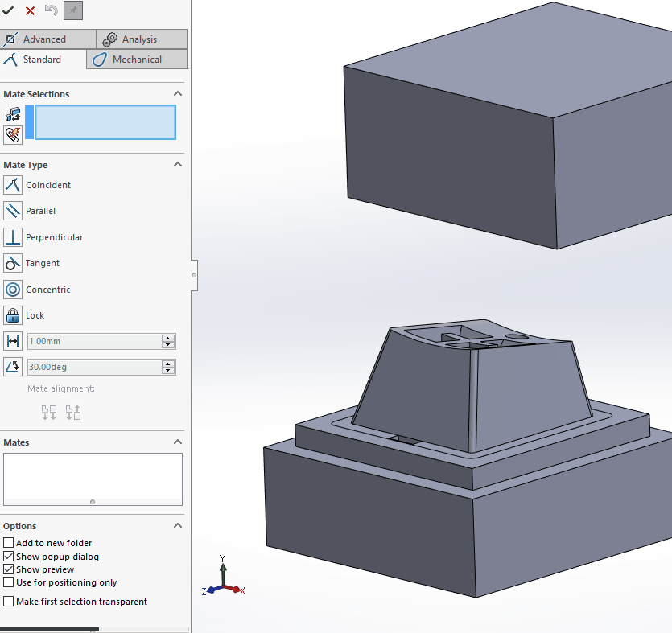Screen dimensions: 672x633
Task: Increase the angle value with up arrow
Action: 168,364
